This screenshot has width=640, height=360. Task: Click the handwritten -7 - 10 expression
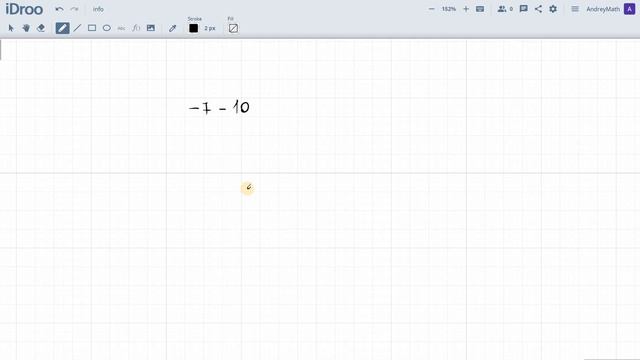(219, 107)
